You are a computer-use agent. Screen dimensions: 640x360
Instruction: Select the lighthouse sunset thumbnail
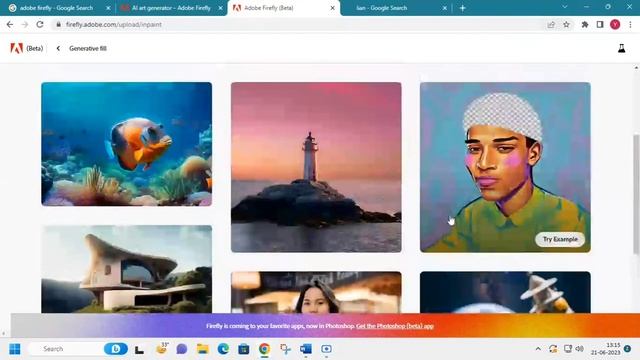click(316, 167)
